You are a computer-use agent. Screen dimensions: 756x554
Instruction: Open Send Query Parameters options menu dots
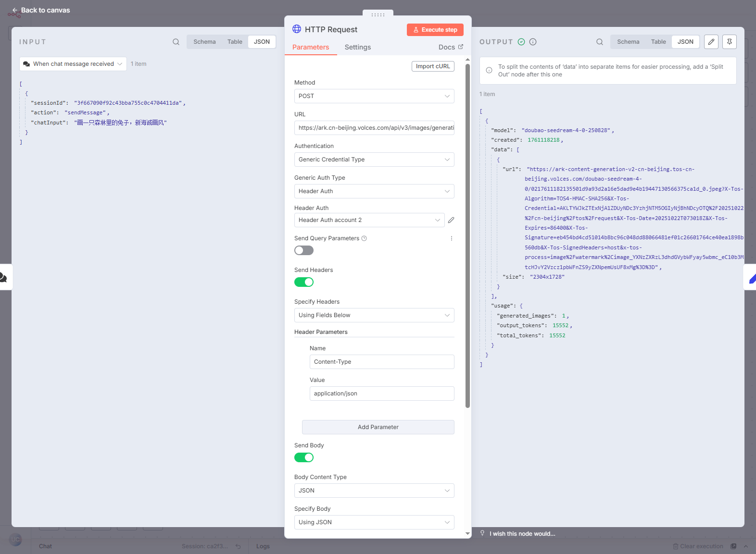(x=451, y=238)
